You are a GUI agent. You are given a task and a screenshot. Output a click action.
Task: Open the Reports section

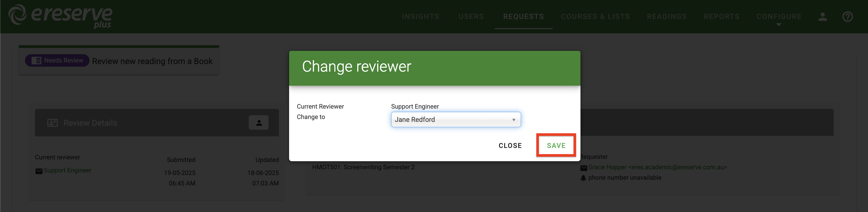(x=722, y=16)
